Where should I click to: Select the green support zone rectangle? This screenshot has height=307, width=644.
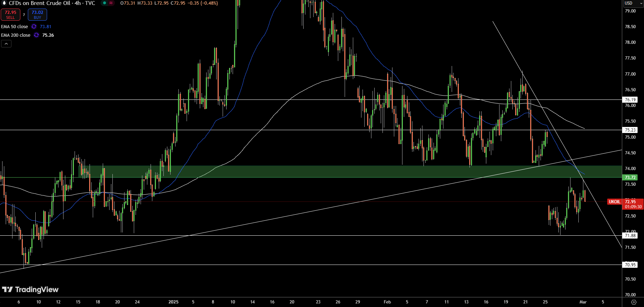[x=350, y=172]
